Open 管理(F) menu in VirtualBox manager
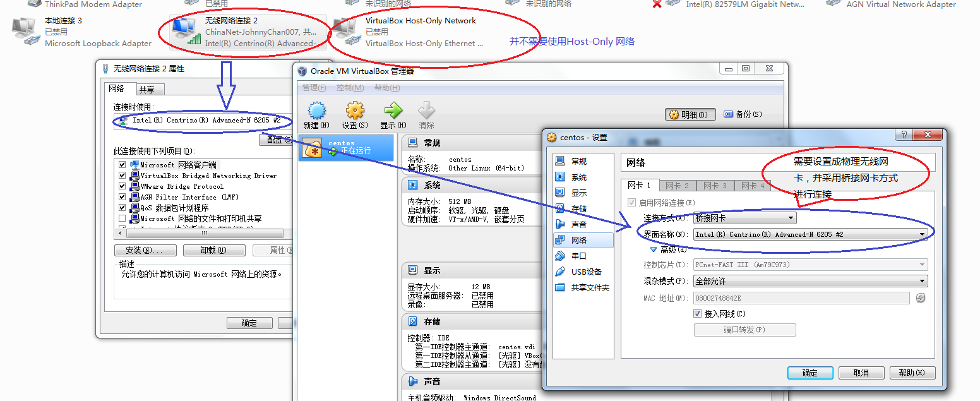The height and width of the screenshot is (401, 980). (x=314, y=88)
